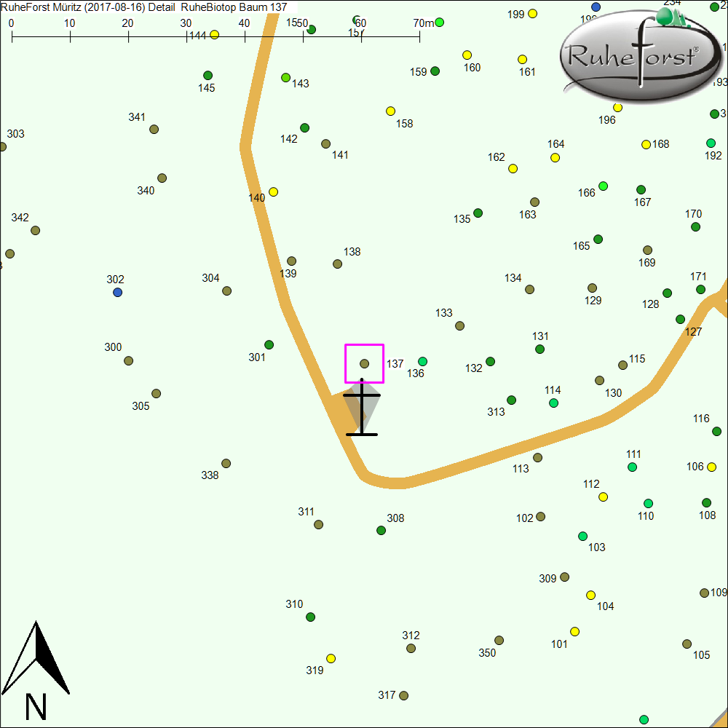This screenshot has height=728, width=728.
Task: Select the olive tree marker 338
Action: click(226, 464)
